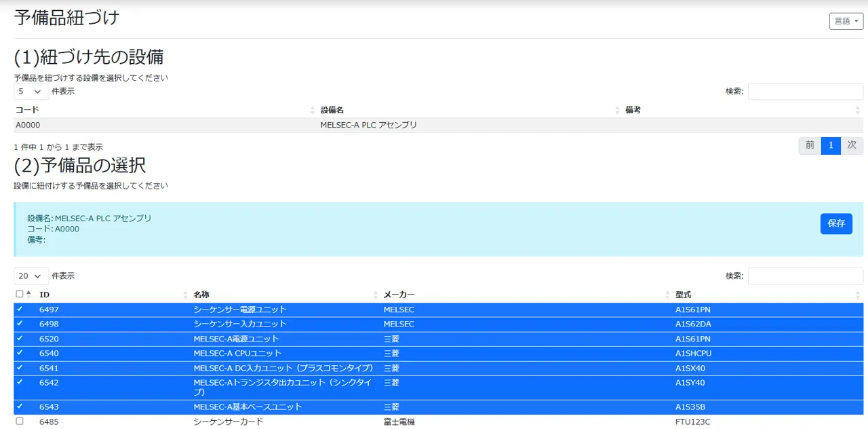Screen dimensions: 868x429
Task: Uncheck spare part 6520 MELSEC-A電源ユニット
Action: tap(20, 338)
